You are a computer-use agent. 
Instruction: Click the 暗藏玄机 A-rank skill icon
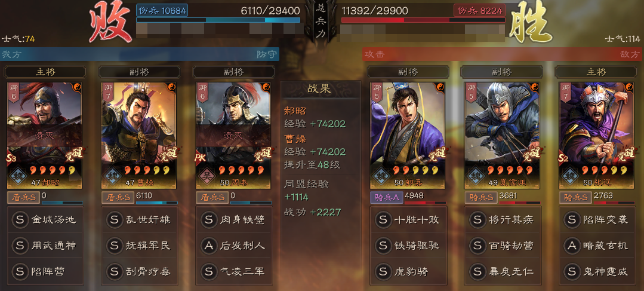pos(571,246)
